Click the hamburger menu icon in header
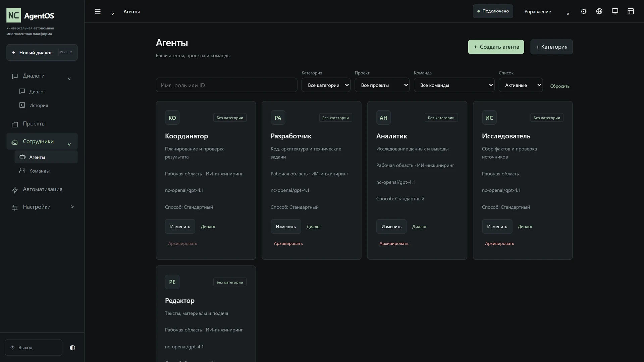 (x=98, y=12)
